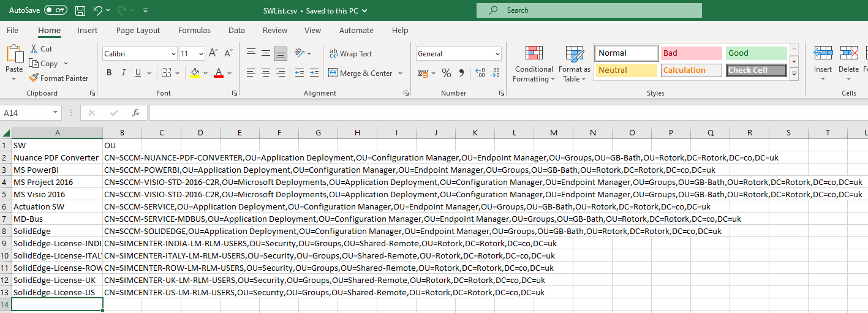Select cell containing MS PowerBI
Viewport: 868px width, 313px height.
coord(57,170)
